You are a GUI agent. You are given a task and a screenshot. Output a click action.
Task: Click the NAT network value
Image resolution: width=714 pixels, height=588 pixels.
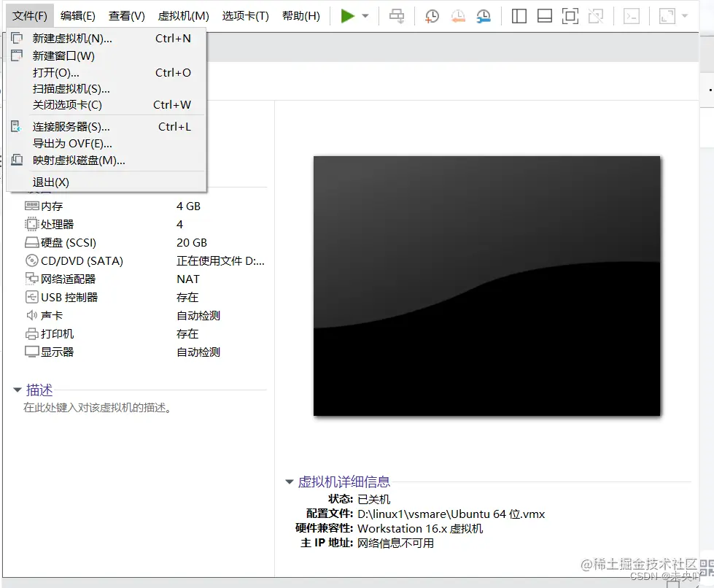click(x=188, y=279)
